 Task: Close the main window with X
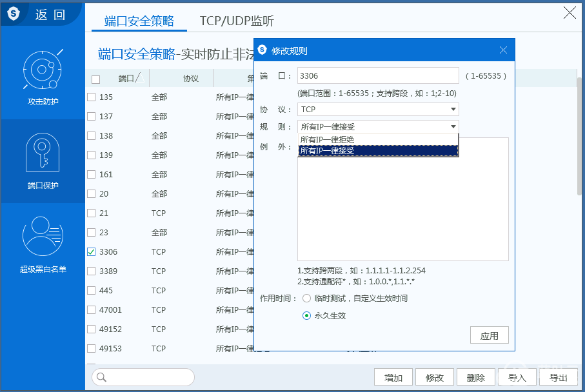pos(570,13)
